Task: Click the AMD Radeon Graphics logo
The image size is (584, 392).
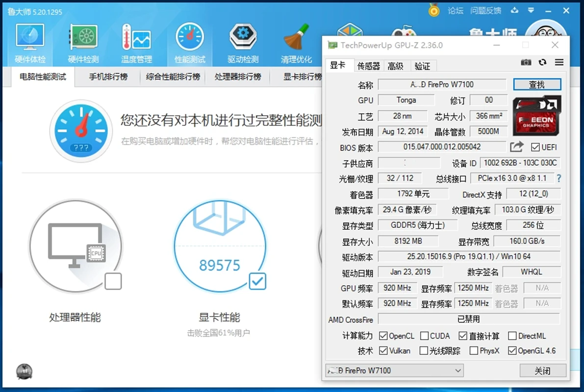Action: tap(537, 116)
